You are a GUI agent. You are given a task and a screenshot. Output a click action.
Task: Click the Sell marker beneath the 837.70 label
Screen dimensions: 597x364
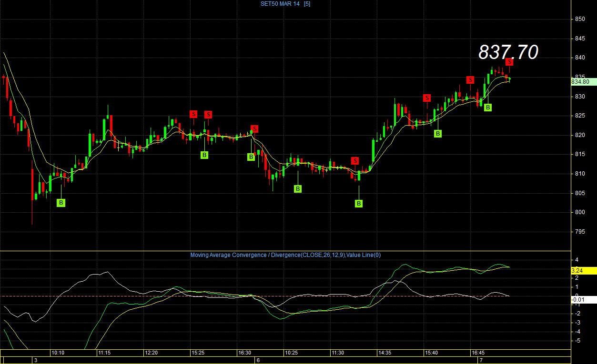510,61
